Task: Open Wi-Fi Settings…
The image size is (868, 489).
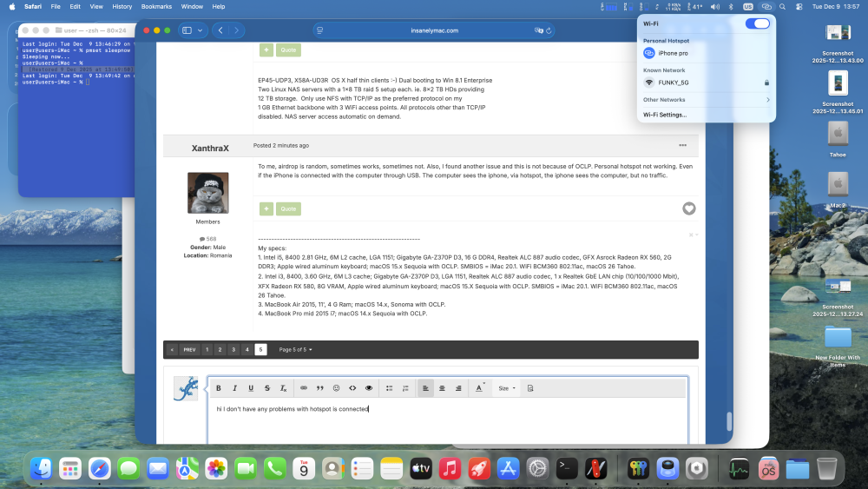Action: click(x=665, y=115)
